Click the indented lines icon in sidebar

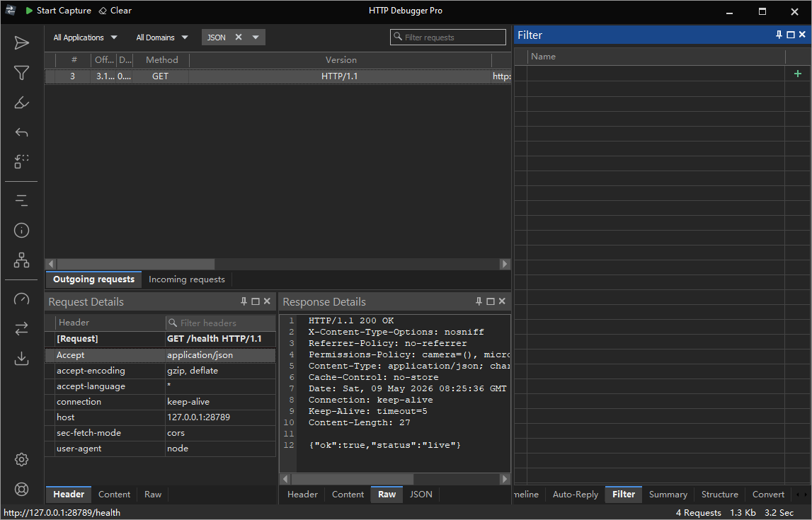point(21,200)
